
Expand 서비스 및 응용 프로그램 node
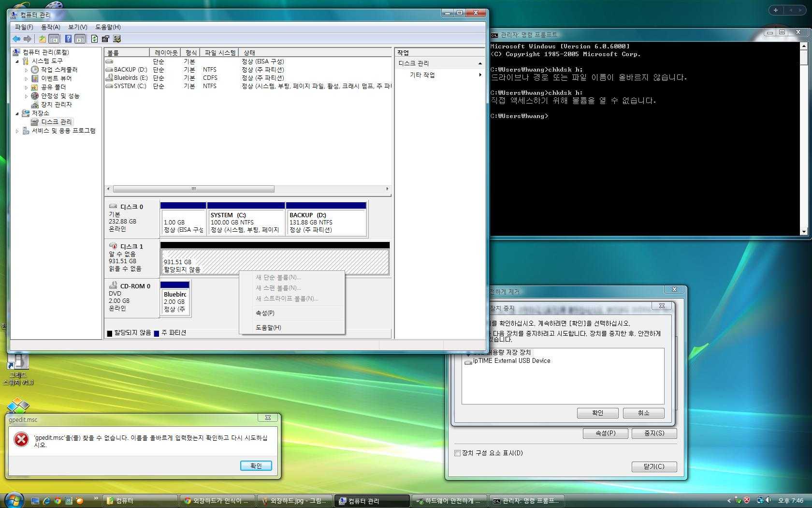tap(17, 131)
